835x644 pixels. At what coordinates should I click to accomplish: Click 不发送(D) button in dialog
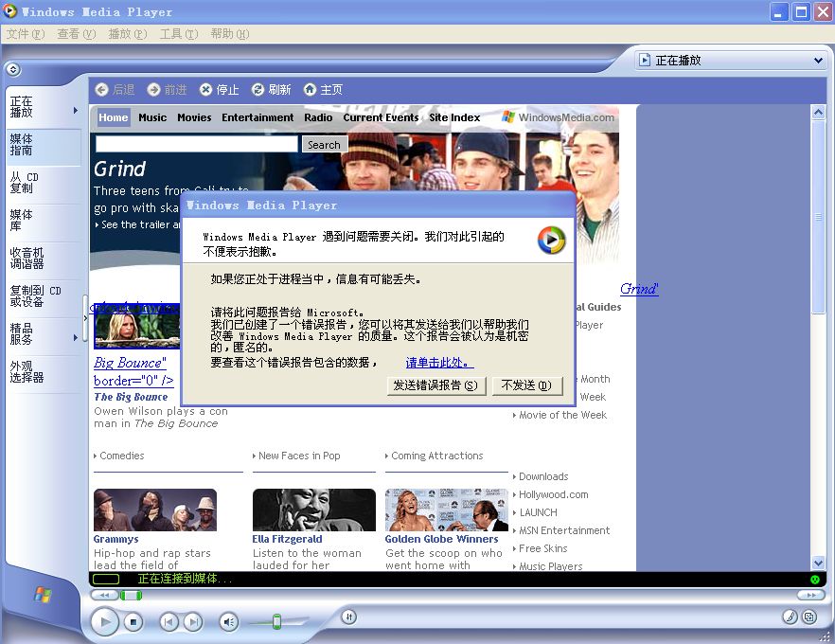527,385
